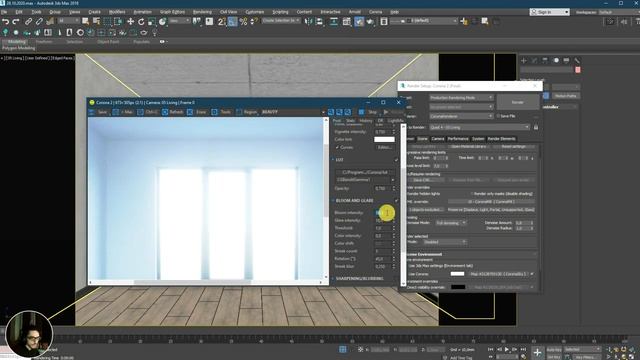Open the Graph Editors menu

[x=172, y=12]
